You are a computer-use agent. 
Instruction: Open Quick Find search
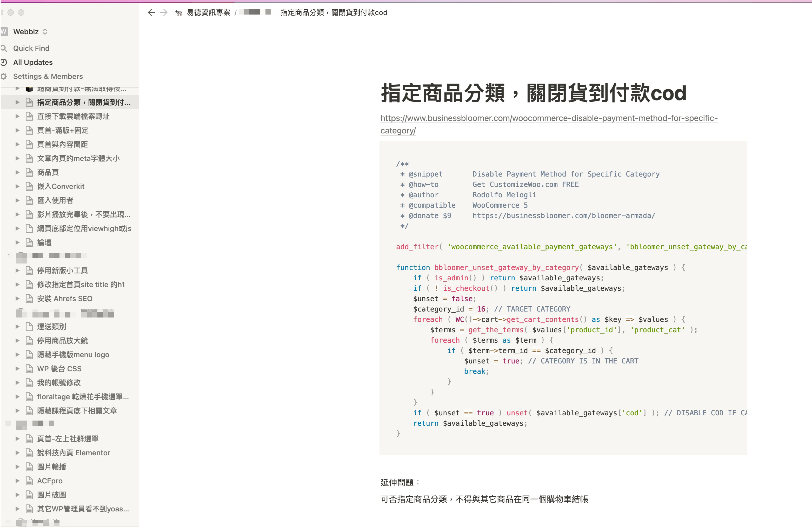point(31,48)
